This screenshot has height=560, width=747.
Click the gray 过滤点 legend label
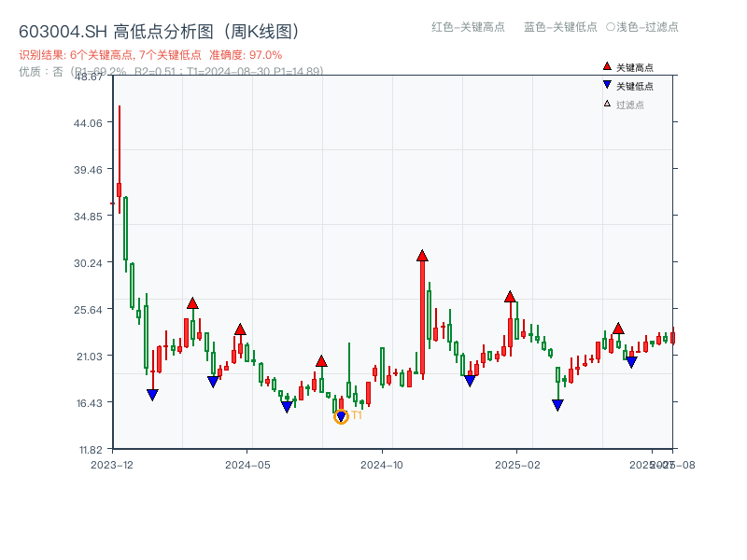(x=629, y=105)
